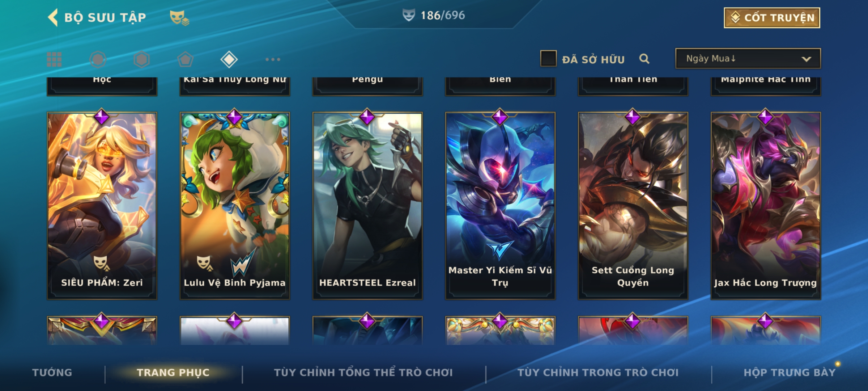Open the Cốt Truyện button
The image size is (868, 391).
pos(772,18)
